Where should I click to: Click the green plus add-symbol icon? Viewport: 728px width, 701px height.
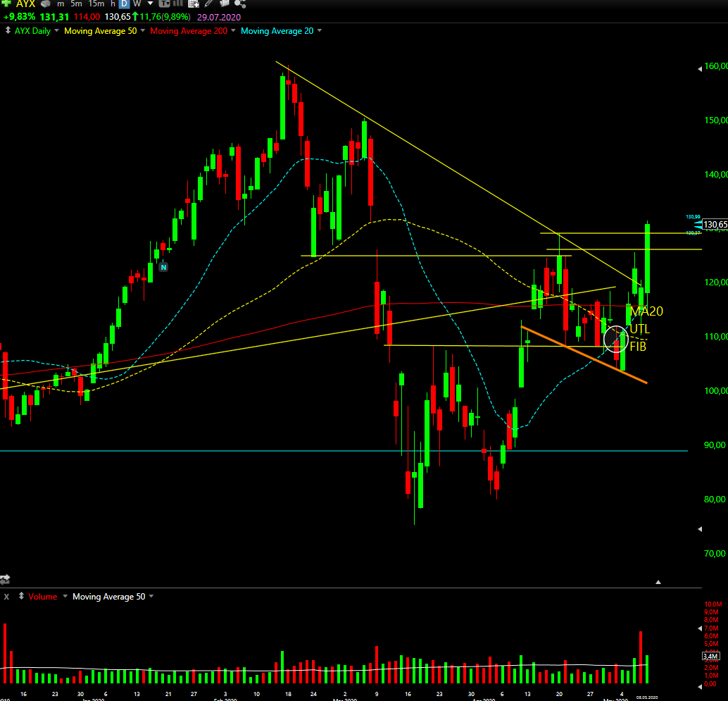6,3
